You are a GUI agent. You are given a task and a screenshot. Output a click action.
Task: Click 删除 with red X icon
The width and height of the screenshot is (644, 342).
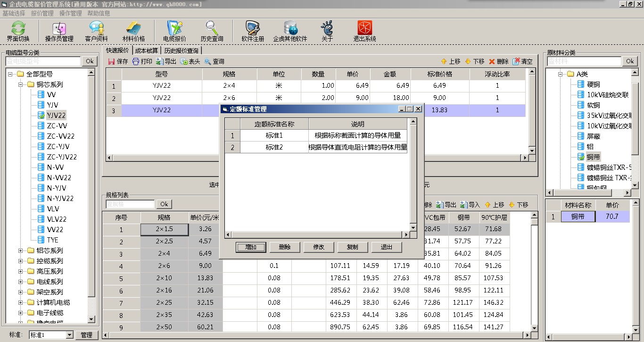coord(499,61)
